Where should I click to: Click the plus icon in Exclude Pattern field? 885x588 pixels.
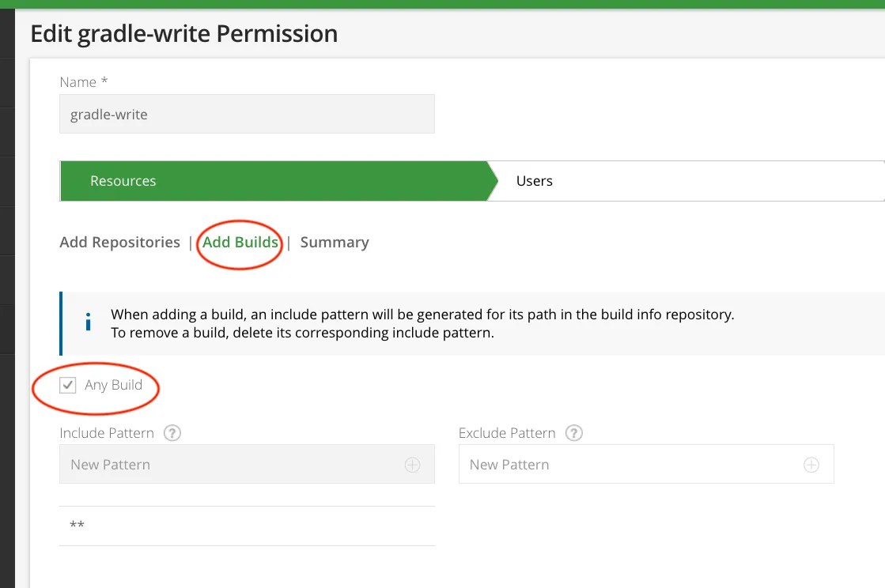tap(811, 465)
